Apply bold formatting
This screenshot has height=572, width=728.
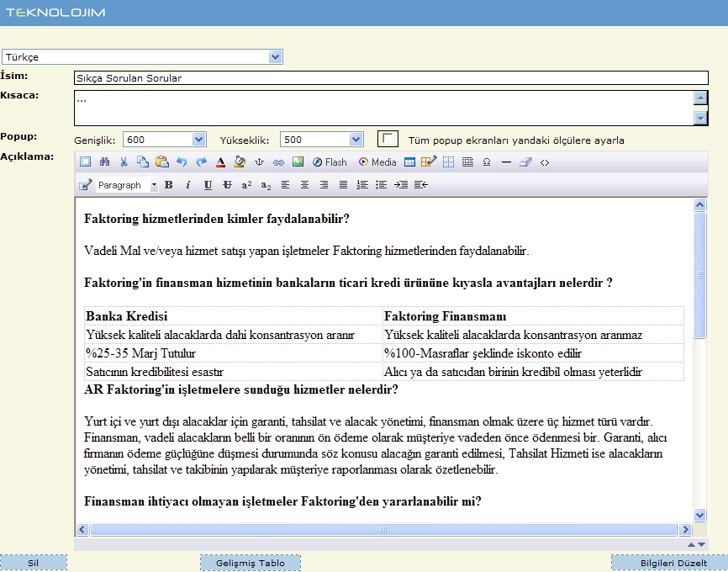click(x=168, y=185)
